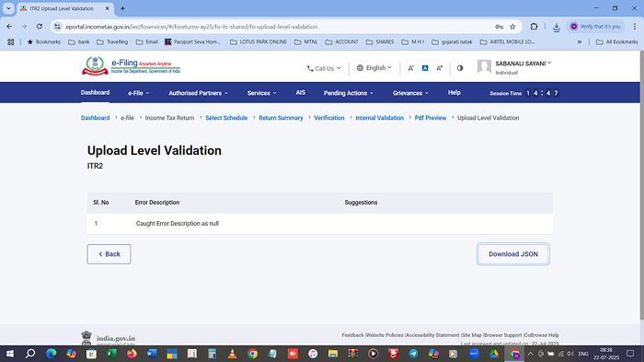The width and height of the screenshot is (644, 362).
Task: Click Verification breadcrumb link
Action: (x=329, y=118)
